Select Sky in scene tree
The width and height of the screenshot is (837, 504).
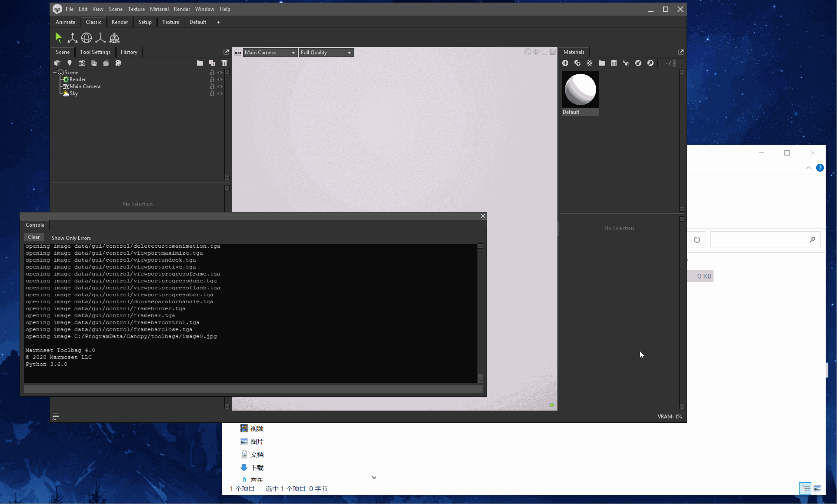point(73,93)
